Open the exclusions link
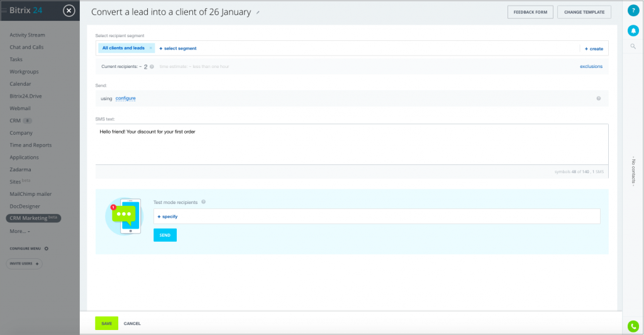This screenshot has height=335, width=644. pyautogui.click(x=591, y=66)
